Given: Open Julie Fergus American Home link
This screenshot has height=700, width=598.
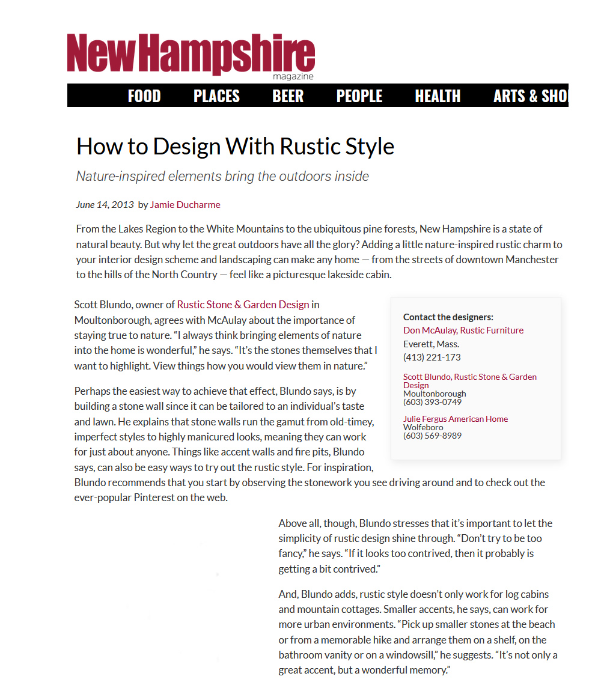Looking at the screenshot, I should (456, 419).
